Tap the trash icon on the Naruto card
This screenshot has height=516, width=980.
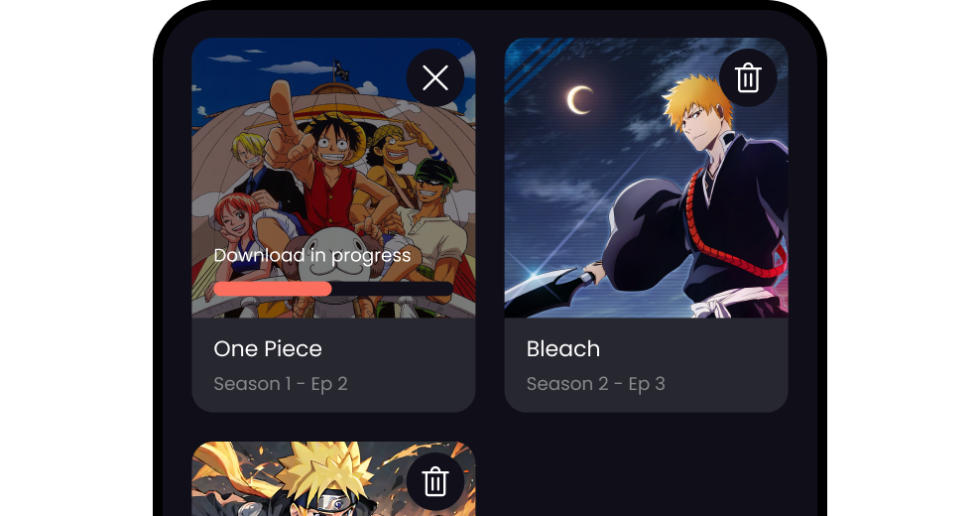tap(435, 482)
